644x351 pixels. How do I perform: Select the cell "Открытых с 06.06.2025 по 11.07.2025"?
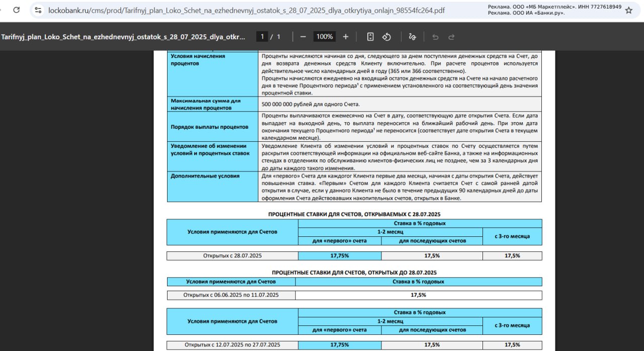(x=231, y=295)
